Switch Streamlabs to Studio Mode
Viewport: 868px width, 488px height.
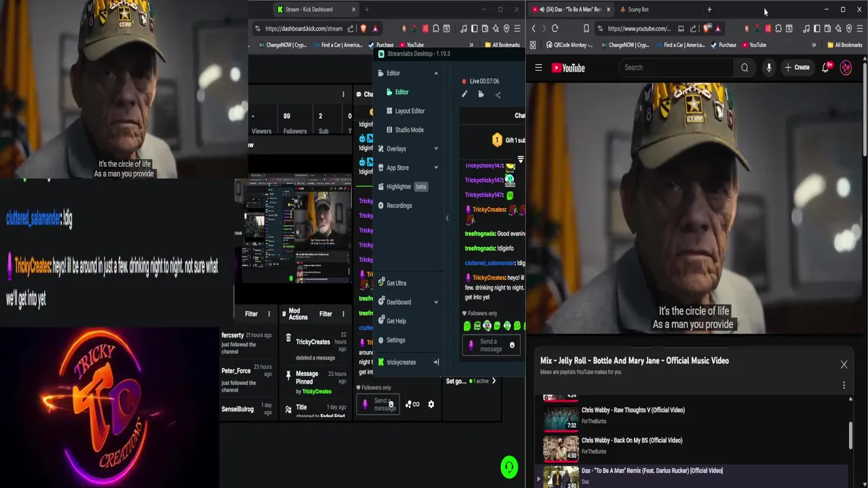(x=405, y=130)
